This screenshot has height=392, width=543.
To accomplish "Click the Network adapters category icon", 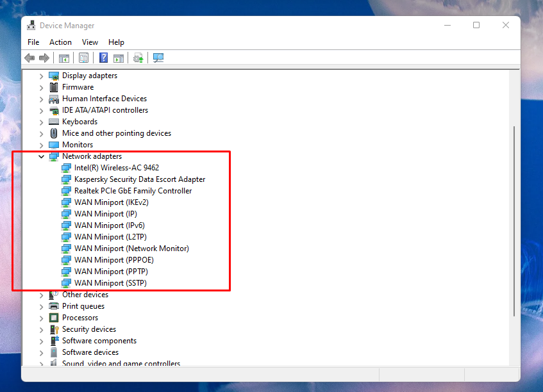I will [54, 156].
